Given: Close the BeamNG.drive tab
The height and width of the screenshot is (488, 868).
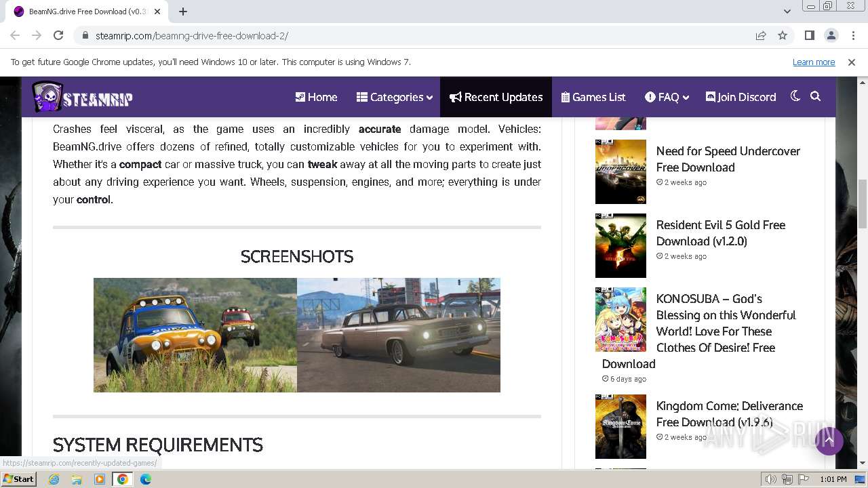Looking at the screenshot, I should click(x=158, y=12).
